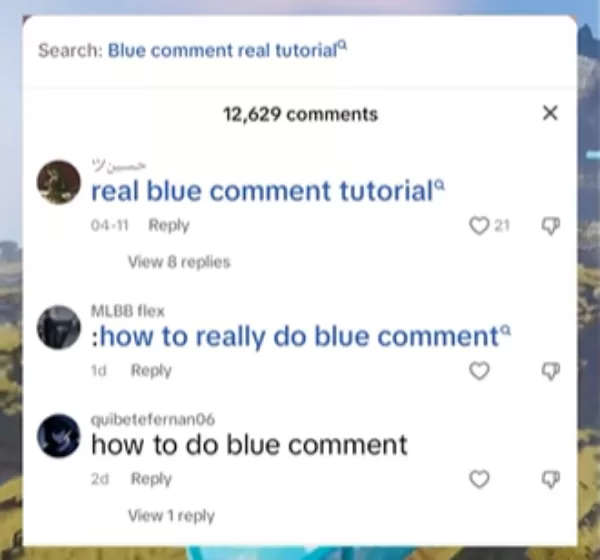This screenshot has height=560, width=600.
Task: Like the 'real blue comment tutorial' comment
Action: (x=479, y=225)
